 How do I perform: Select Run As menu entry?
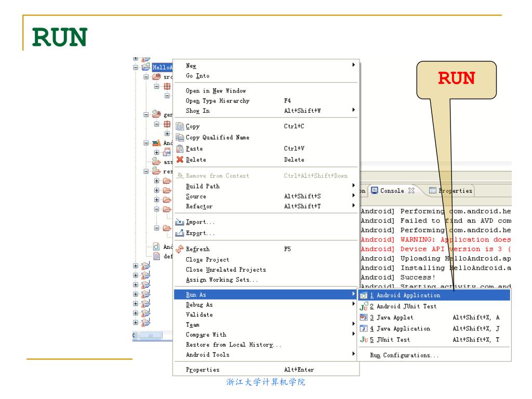266,295
